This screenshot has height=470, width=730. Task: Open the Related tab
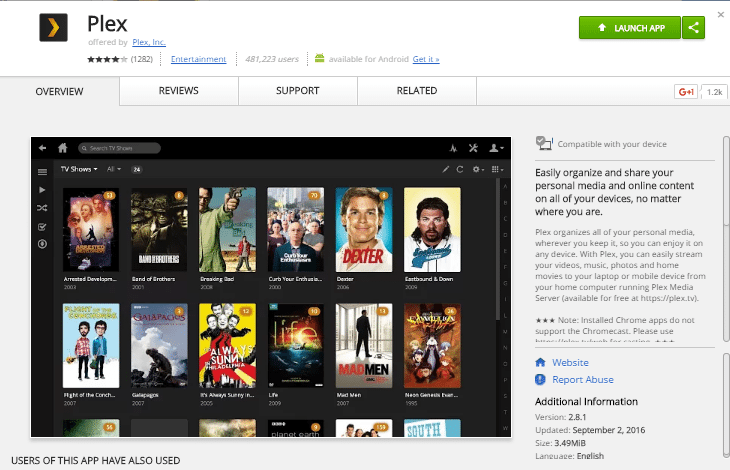417,91
